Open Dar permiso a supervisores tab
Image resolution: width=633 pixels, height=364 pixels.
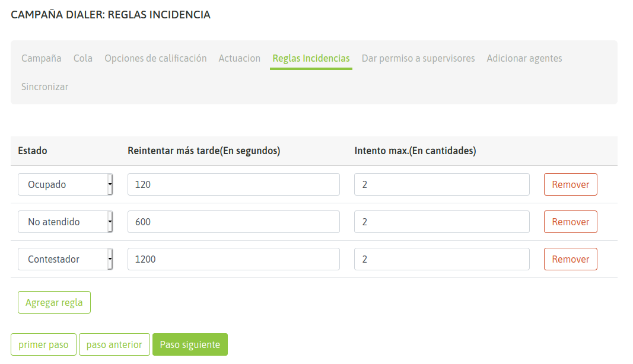click(418, 58)
